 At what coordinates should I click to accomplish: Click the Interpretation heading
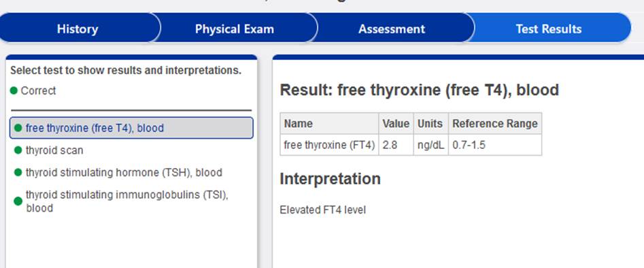[331, 179]
